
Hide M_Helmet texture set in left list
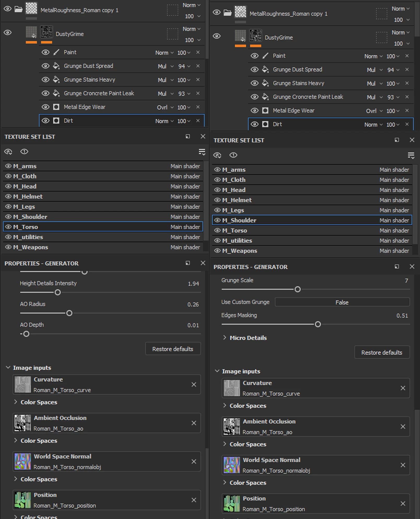[8, 196]
